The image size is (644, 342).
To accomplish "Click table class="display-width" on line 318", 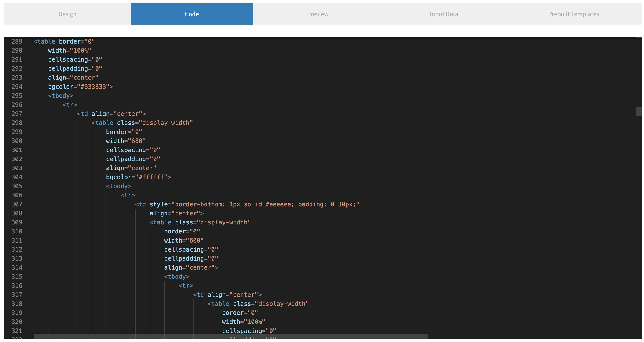I will tap(258, 304).
